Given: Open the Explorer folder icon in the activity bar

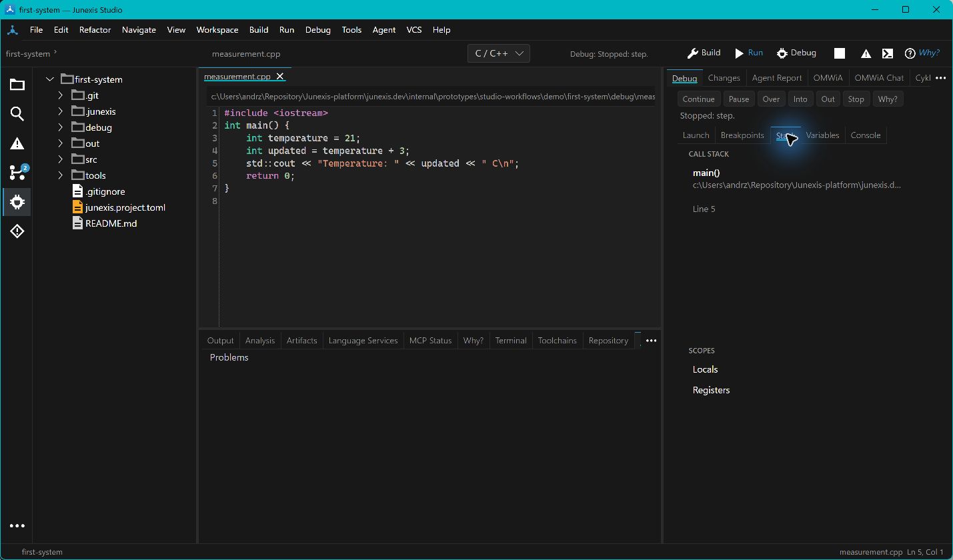Looking at the screenshot, I should [17, 85].
